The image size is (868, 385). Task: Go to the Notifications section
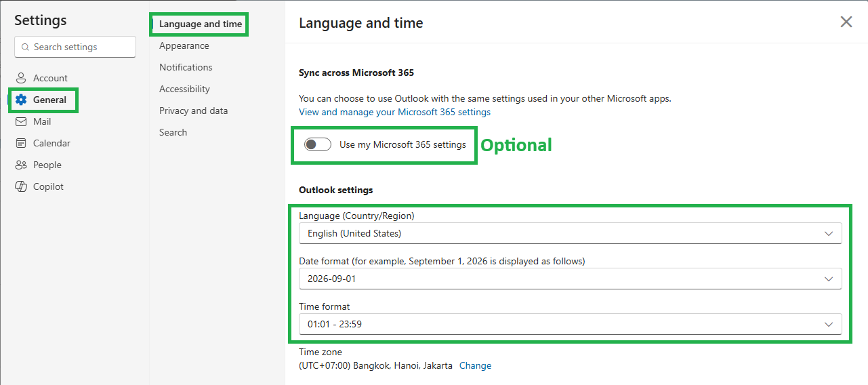(186, 67)
